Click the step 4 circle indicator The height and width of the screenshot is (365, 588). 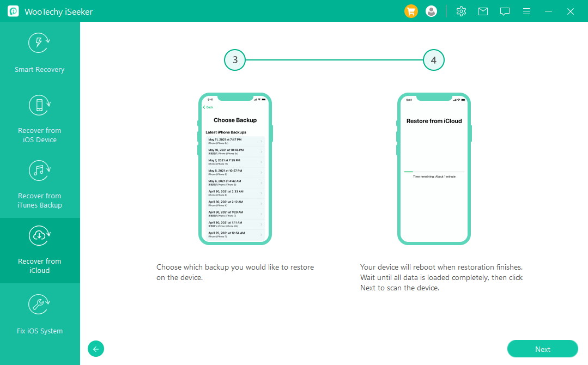coord(434,60)
